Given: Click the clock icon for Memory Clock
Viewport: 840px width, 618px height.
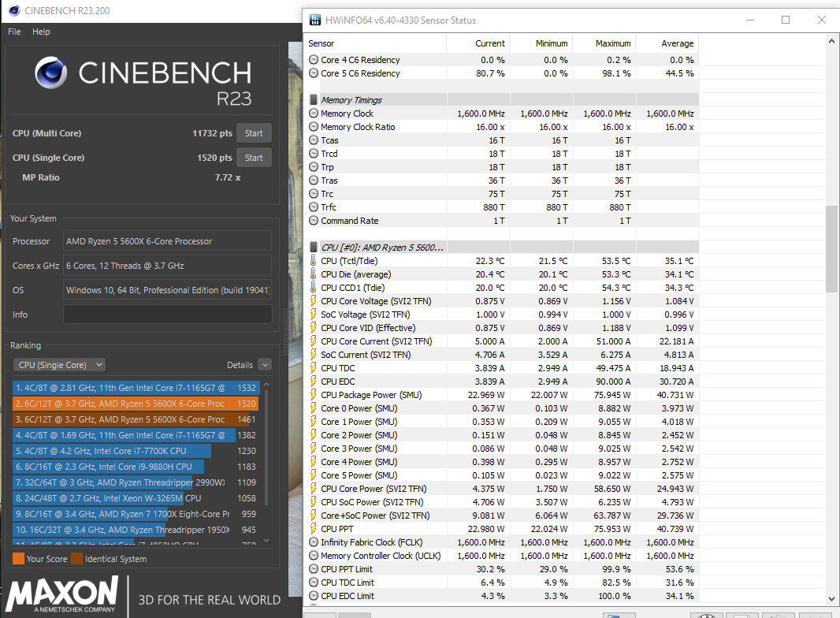Looking at the screenshot, I should click(x=314, y=113).
